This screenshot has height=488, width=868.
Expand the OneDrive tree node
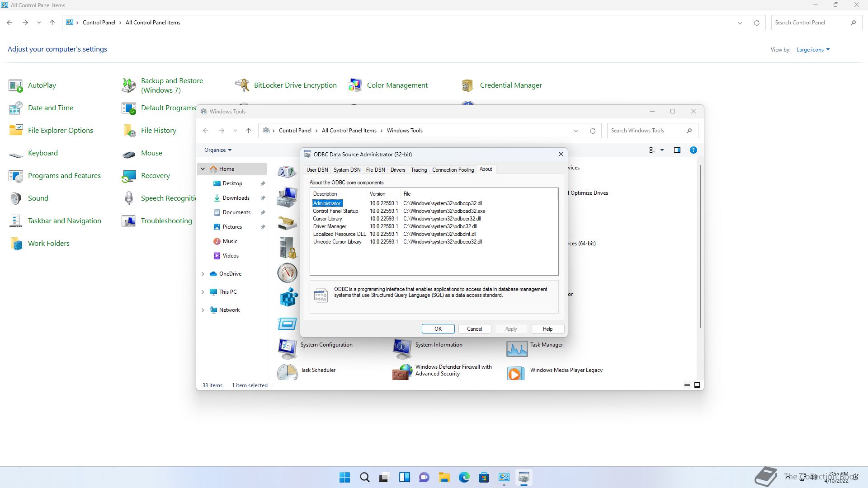203,274
